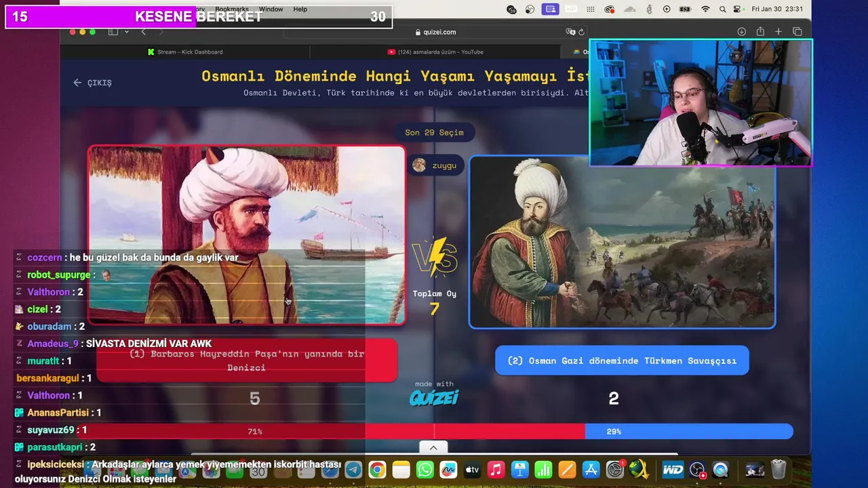
Task: Open Music app from the Dock
Action: 496,470
